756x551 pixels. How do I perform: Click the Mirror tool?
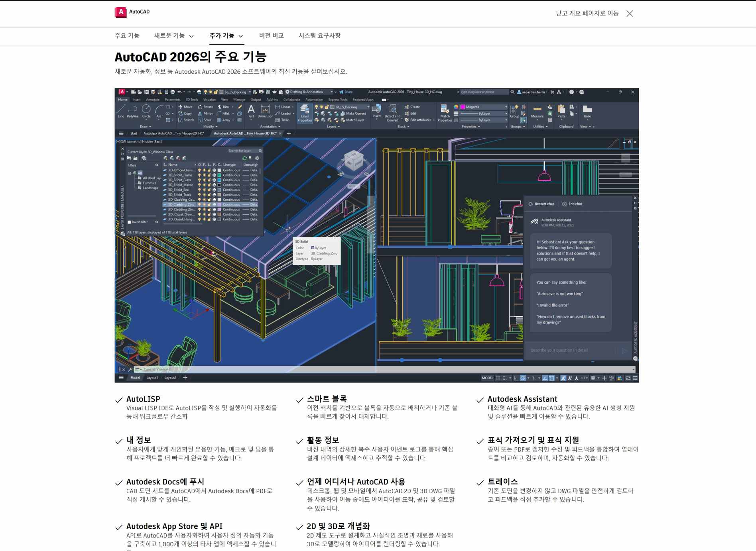[206, 114]
